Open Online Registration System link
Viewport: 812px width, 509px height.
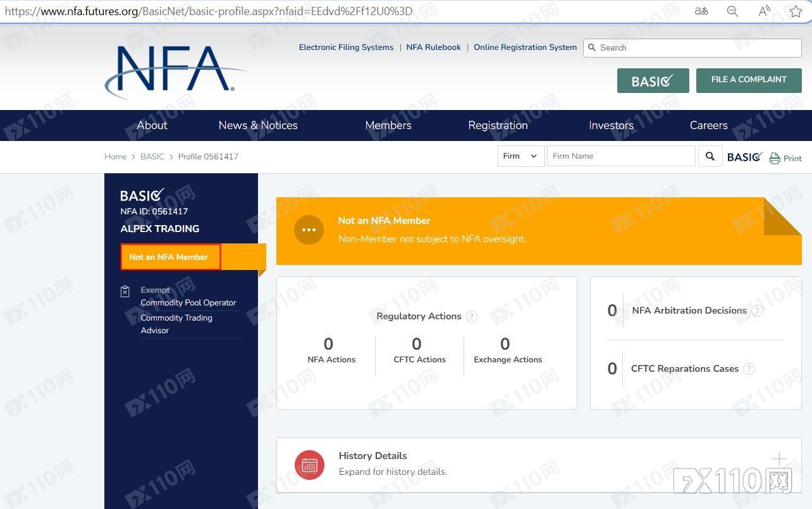525,47
